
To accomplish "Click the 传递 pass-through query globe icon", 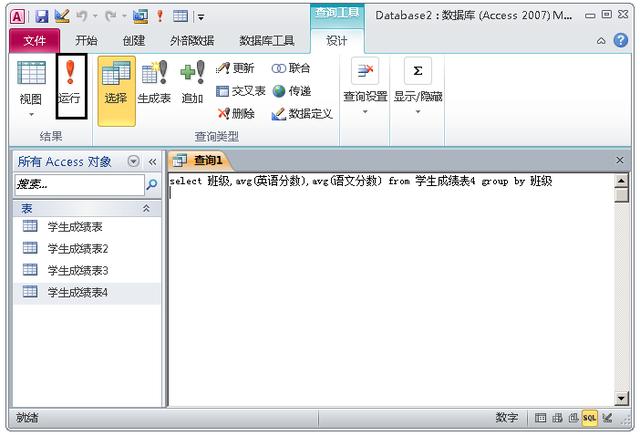I will point(291,91).
